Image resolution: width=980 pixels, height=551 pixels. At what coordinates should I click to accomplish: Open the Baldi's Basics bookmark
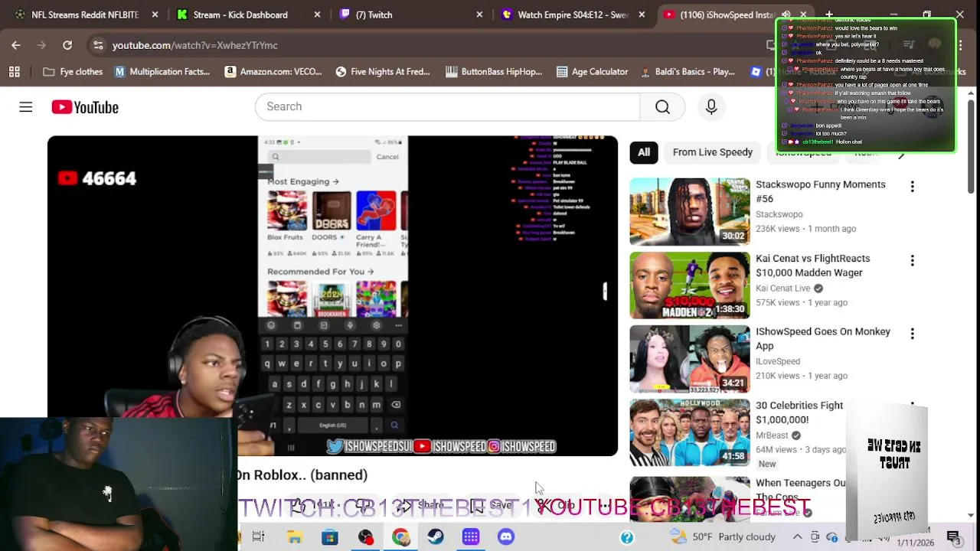[687, 72]
